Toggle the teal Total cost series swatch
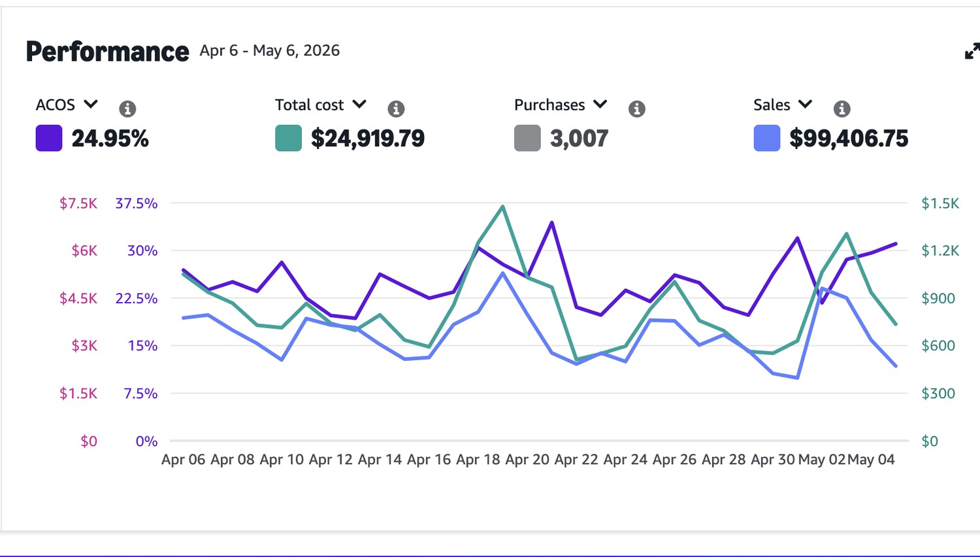980x557 pixels. [288, 138]
